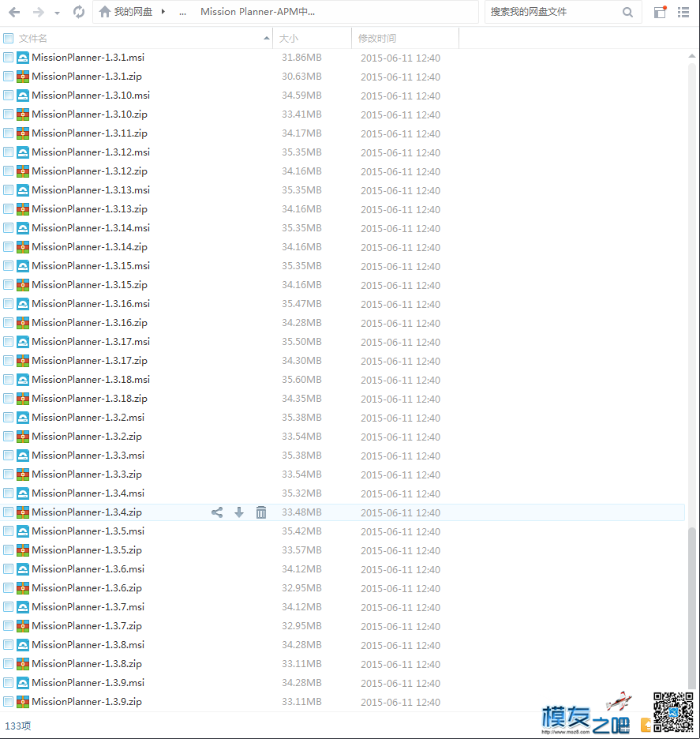The height and width of the screenshot is (739, 700).
Task: Click the archive icon of MissionPlanner-1.3.8.zip
Action: [x=23, y=663]
